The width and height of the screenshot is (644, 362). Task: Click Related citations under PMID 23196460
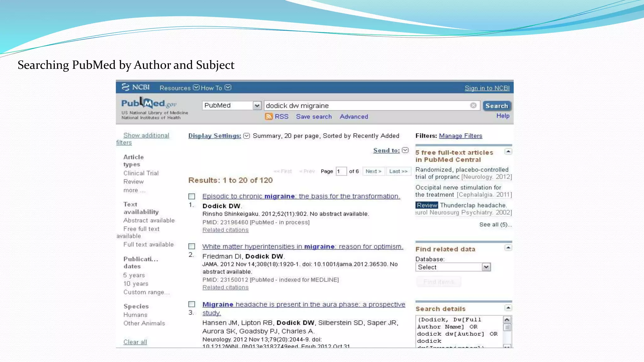[225, 230]
